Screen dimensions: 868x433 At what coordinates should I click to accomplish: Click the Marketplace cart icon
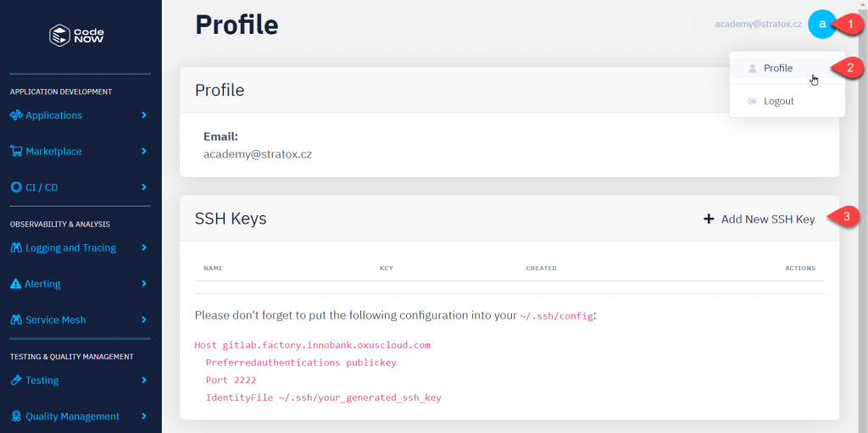[x=16, y=152]
